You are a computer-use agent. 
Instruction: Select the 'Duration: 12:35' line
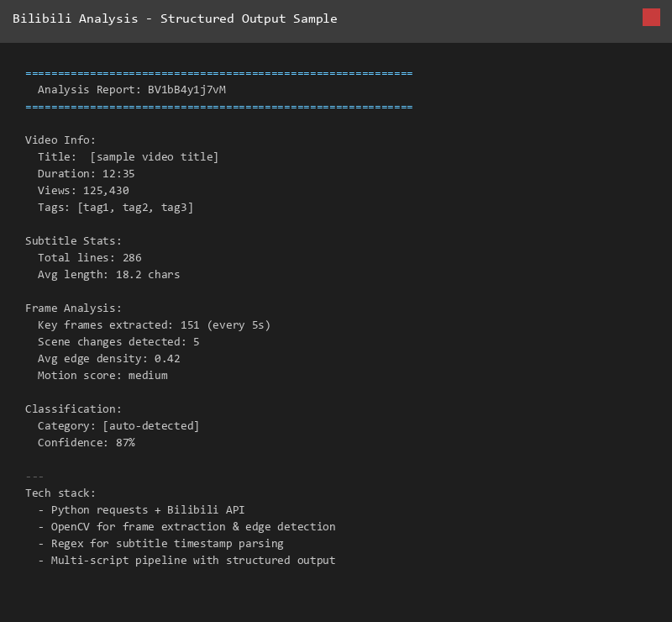click(87, 174)
